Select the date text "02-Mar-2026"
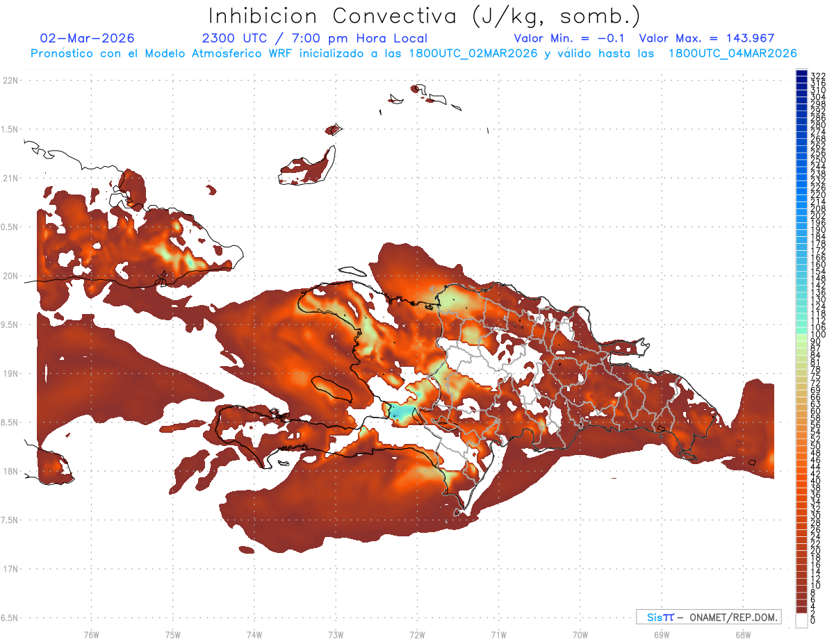834x644 pixels. click(x=88, y=38)
